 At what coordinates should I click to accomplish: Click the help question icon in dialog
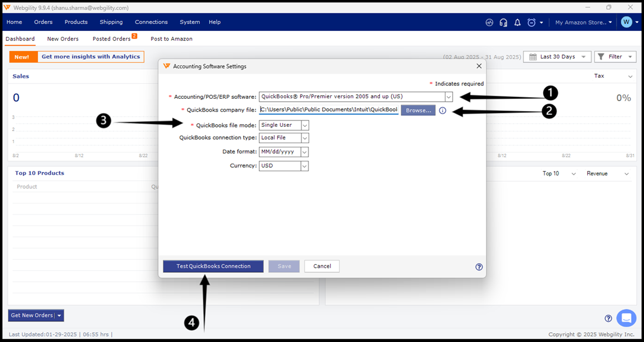(479, 267)
